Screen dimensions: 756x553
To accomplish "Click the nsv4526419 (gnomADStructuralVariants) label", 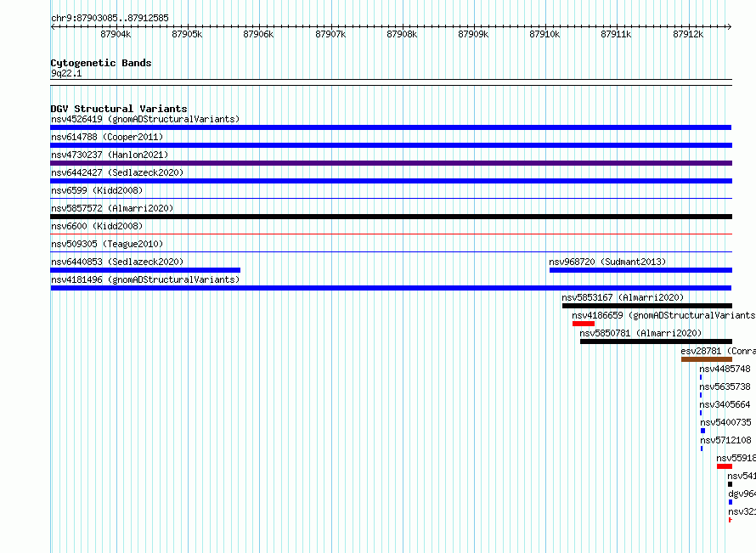I will coord(145,119).
